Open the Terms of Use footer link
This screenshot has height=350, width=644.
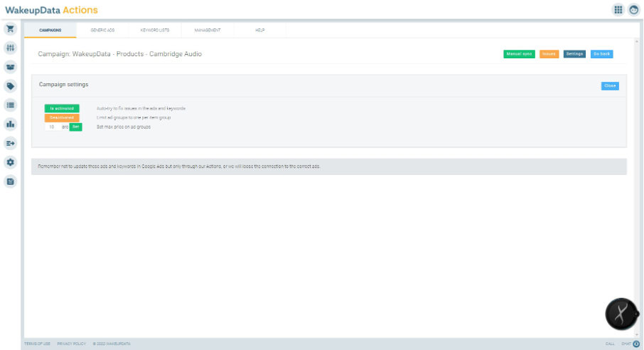pyautogui.click(x=38, y=344)
